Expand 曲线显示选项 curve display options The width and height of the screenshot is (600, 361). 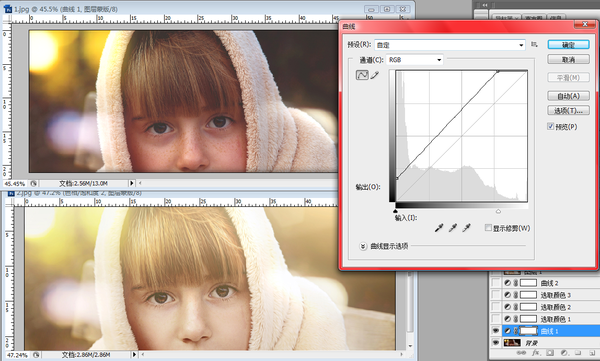point(363,246)
